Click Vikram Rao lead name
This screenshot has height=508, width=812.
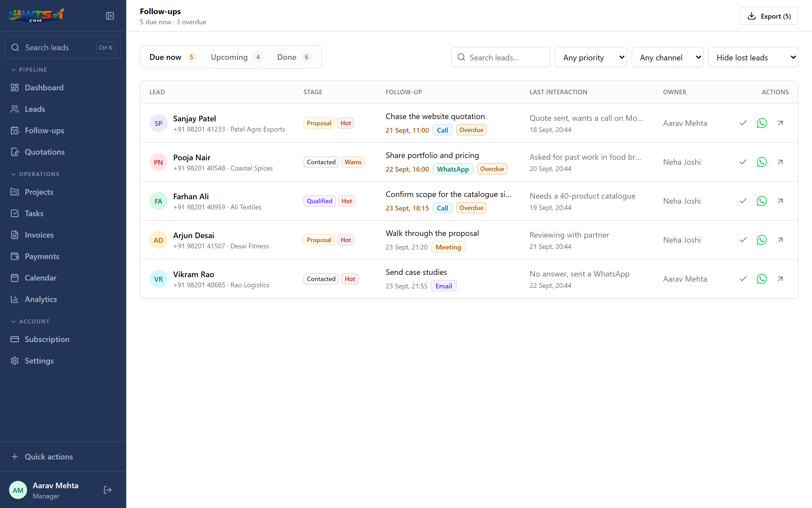(x=194, y=275)
